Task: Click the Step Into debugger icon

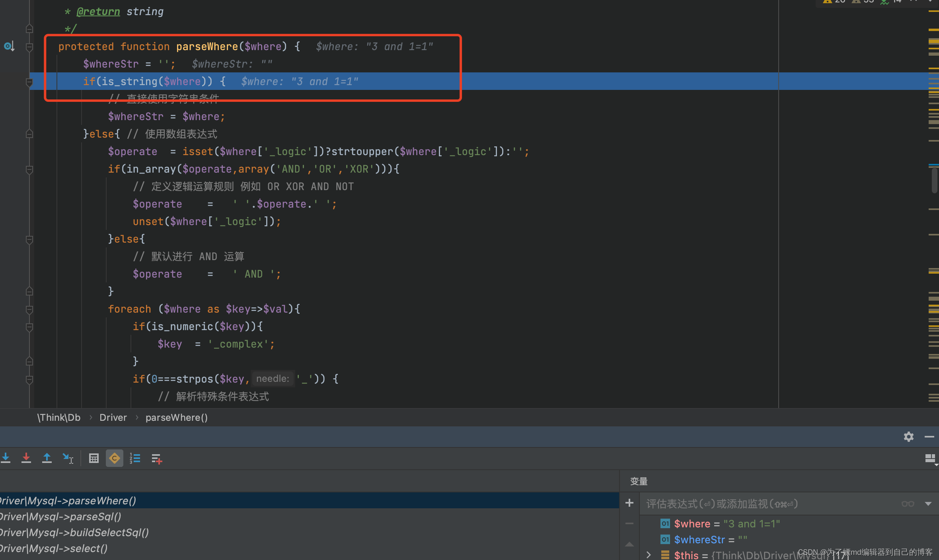Action: click(6, 458)
